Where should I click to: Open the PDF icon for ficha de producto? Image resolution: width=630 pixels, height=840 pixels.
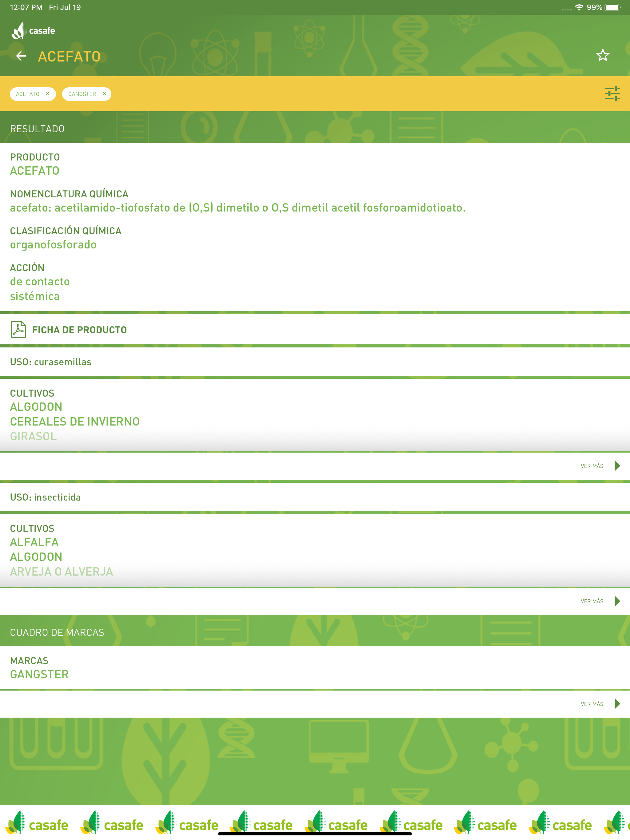[18, 329]
